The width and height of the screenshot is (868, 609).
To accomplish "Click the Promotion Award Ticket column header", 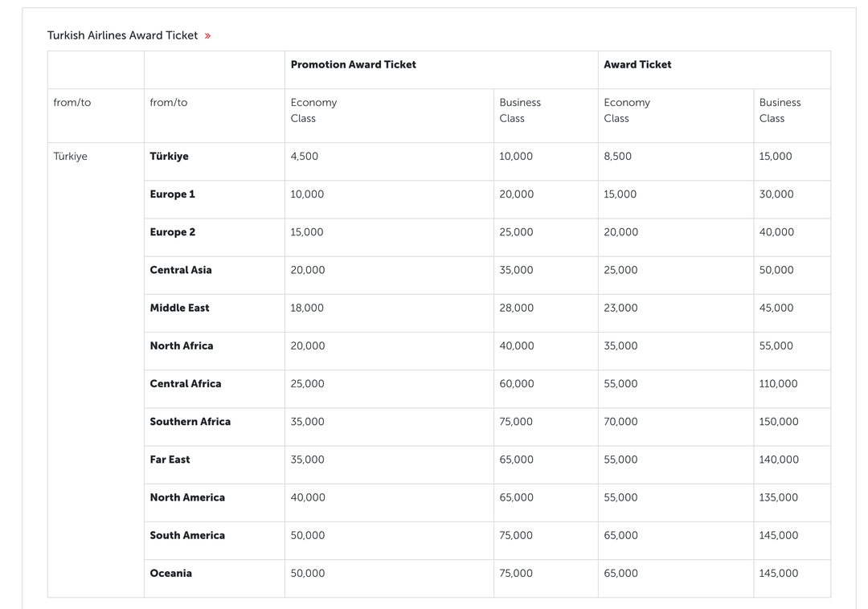I will point(354,64).
